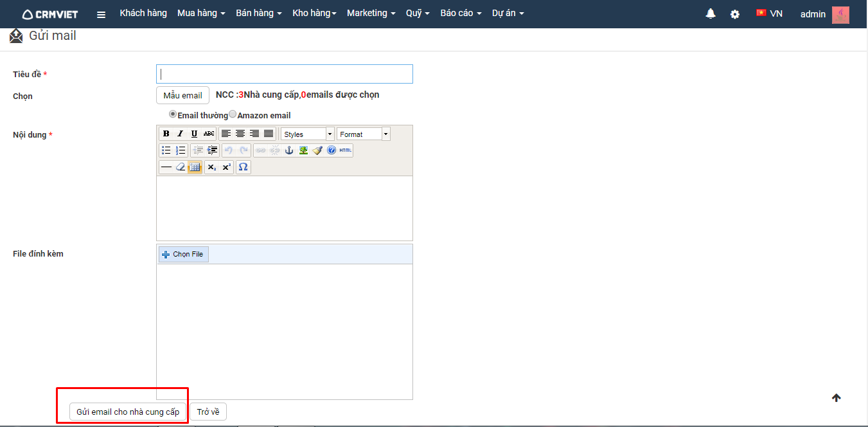This screenshot has height=427, width=868.
Task: Click the insert table icon
Action: (195, 167)
